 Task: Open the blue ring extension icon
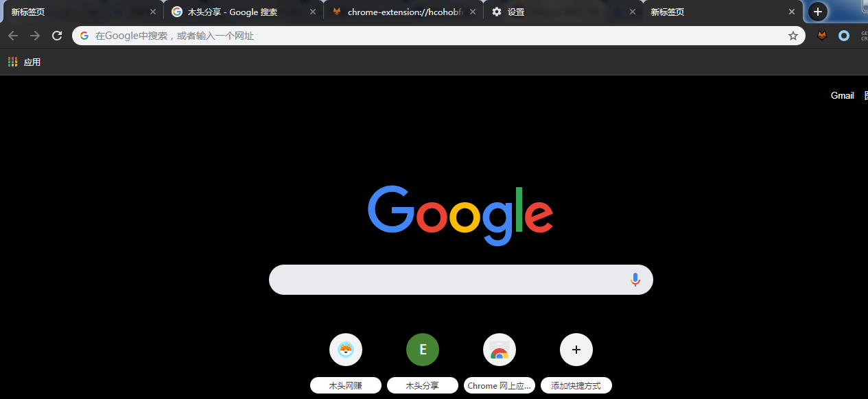844,36
